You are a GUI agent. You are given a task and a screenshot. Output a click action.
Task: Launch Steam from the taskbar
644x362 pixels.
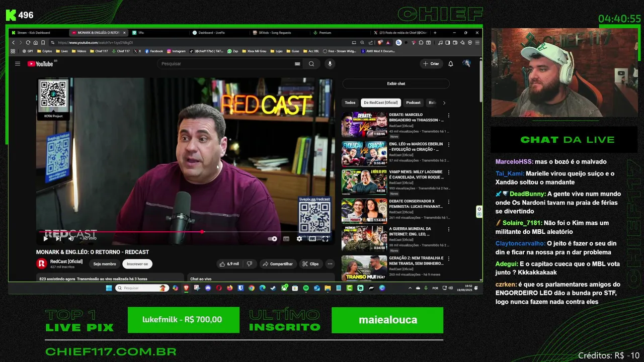273,288
